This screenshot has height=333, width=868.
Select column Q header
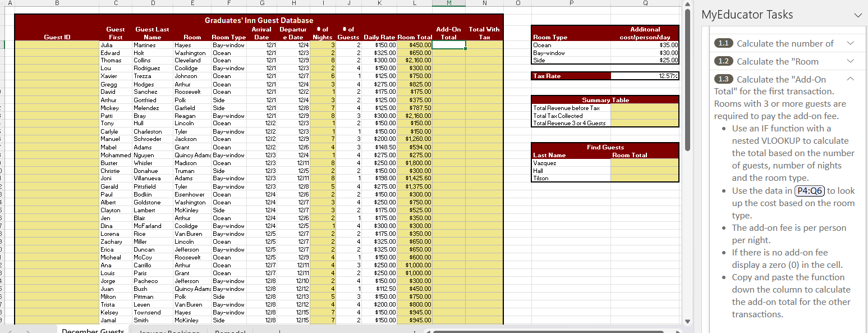pos(645,3)
